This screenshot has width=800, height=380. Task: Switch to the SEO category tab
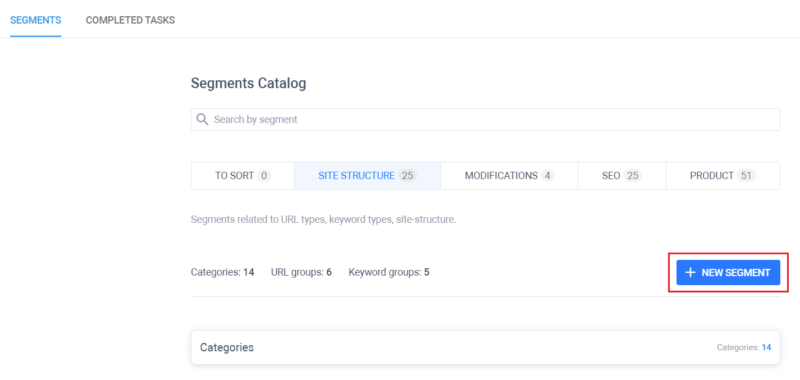[622, 176]
